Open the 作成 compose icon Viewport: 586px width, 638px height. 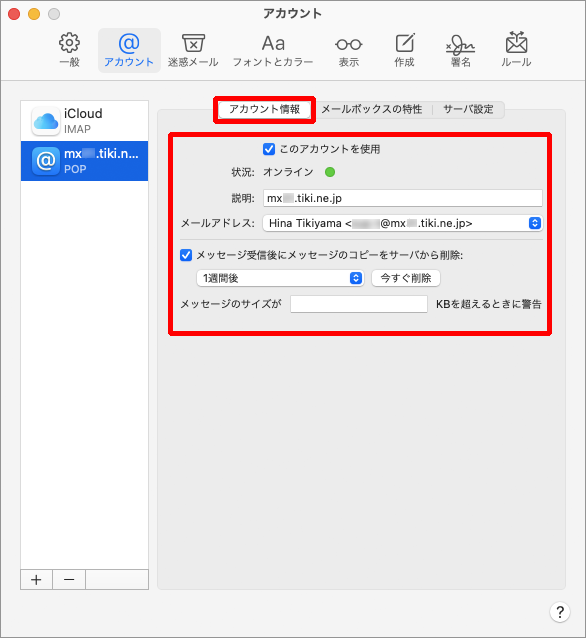tap(405, 43)
